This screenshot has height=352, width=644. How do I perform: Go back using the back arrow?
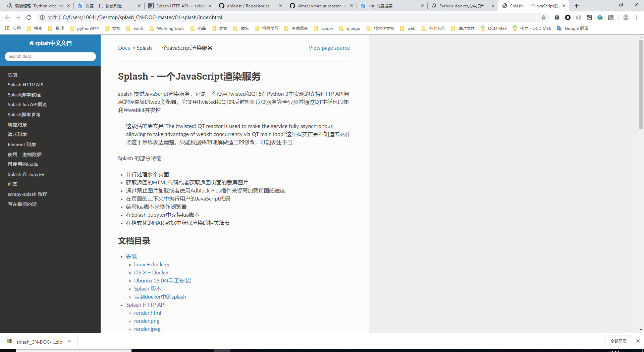(7, 17)
